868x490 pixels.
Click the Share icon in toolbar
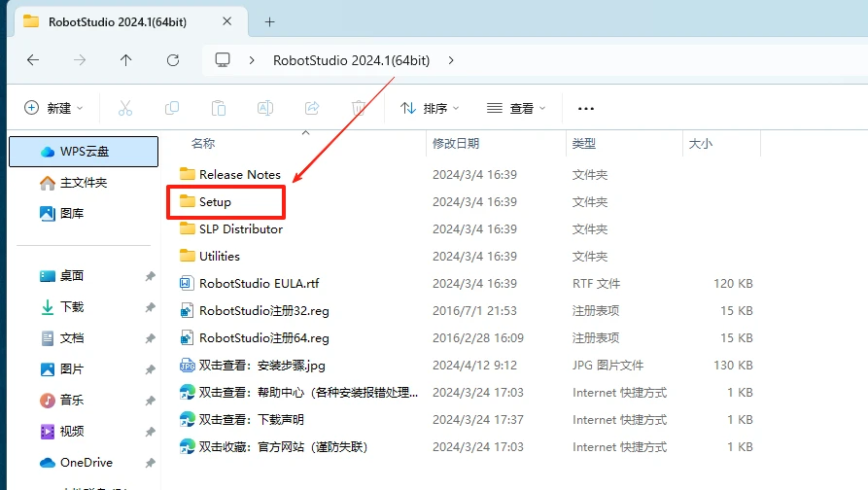[x=312, y=108]
